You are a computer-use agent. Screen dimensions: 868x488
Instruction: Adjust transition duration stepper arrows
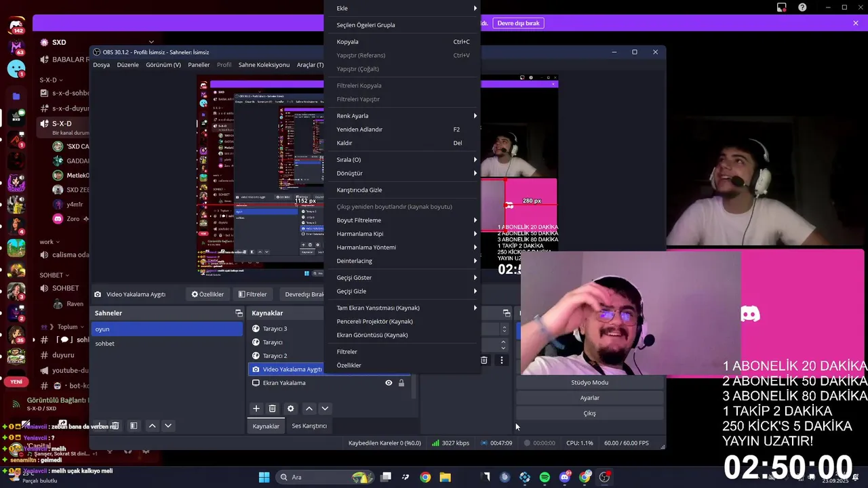[x=504, y=344]
